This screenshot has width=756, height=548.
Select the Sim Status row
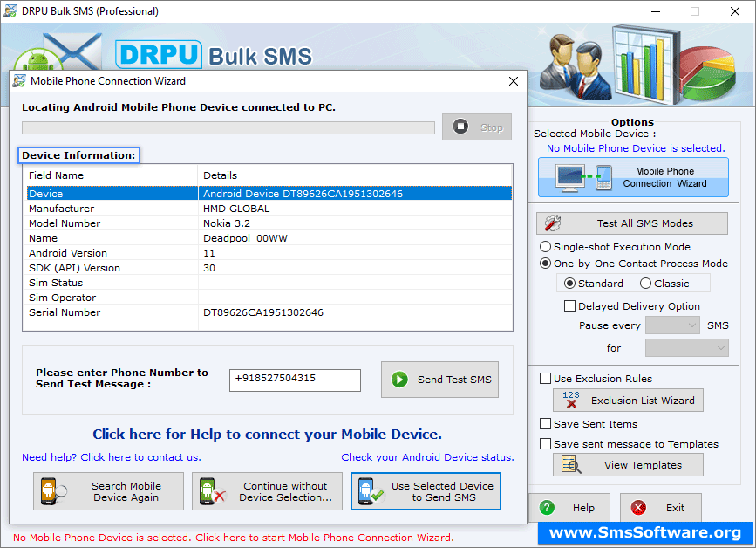[269, 283]
